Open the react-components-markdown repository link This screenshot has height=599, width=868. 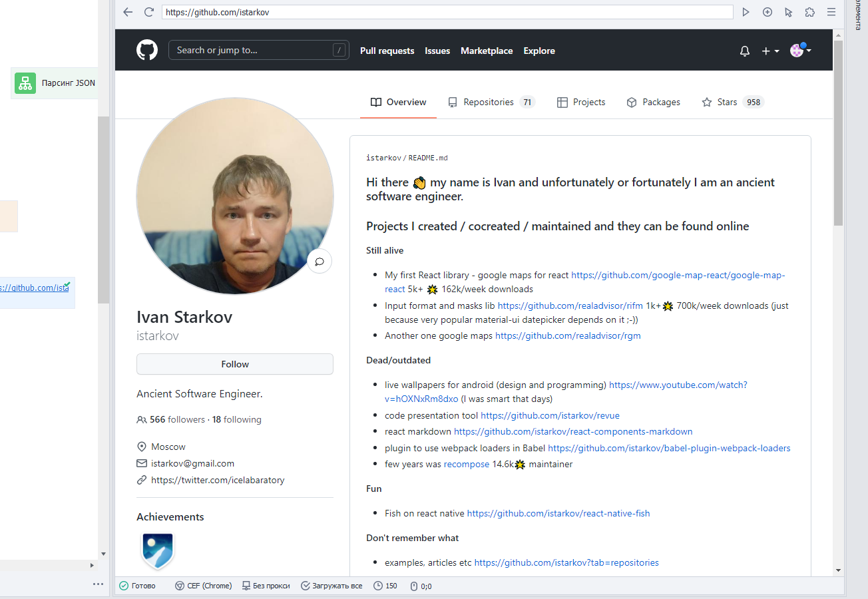[573, 431]
